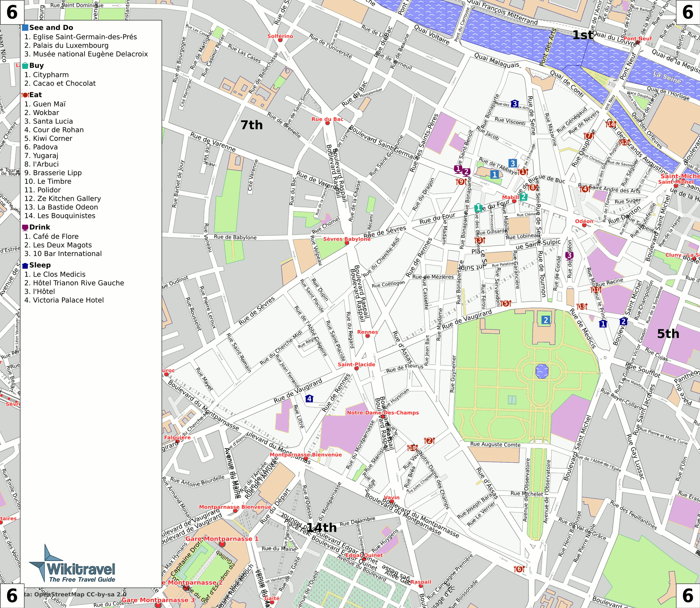Click the blue See marker 2 at Palais du Luxembourg

[x=545, y=320]
